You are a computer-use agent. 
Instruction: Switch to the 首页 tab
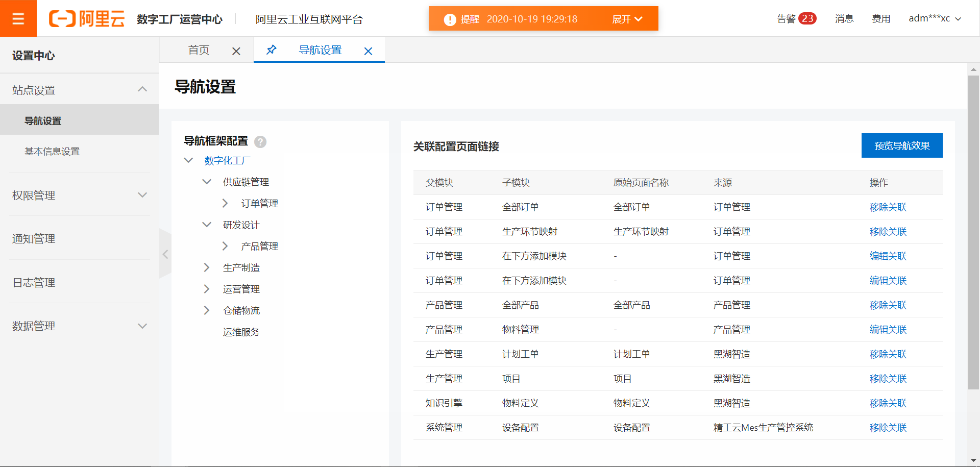(x=199, y=50)
